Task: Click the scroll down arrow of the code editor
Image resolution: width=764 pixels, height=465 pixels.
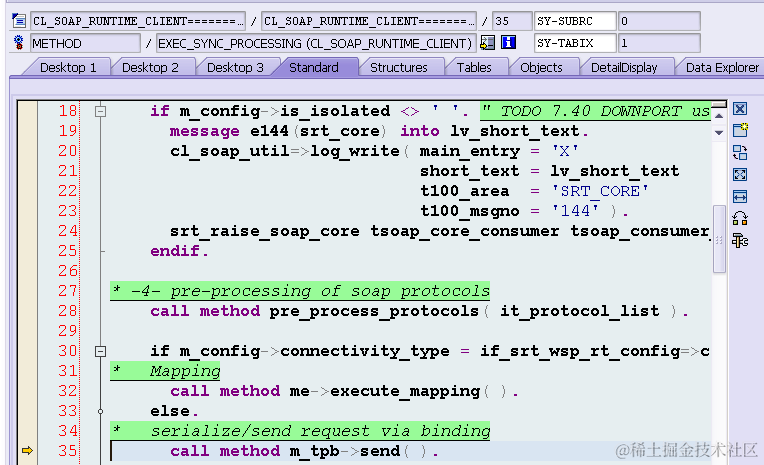Action: click(x=719, y=133)
